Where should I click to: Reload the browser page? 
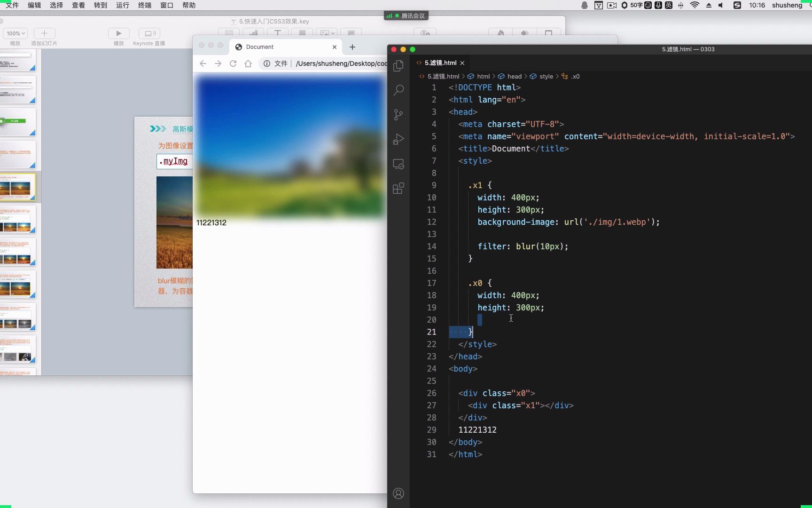coord(233,63)
